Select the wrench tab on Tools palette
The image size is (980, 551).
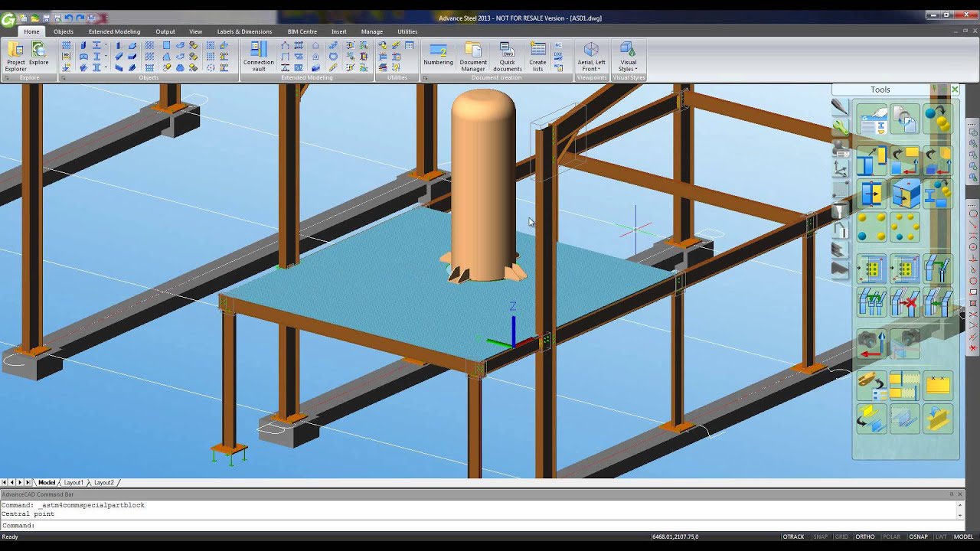click(840, 128)
